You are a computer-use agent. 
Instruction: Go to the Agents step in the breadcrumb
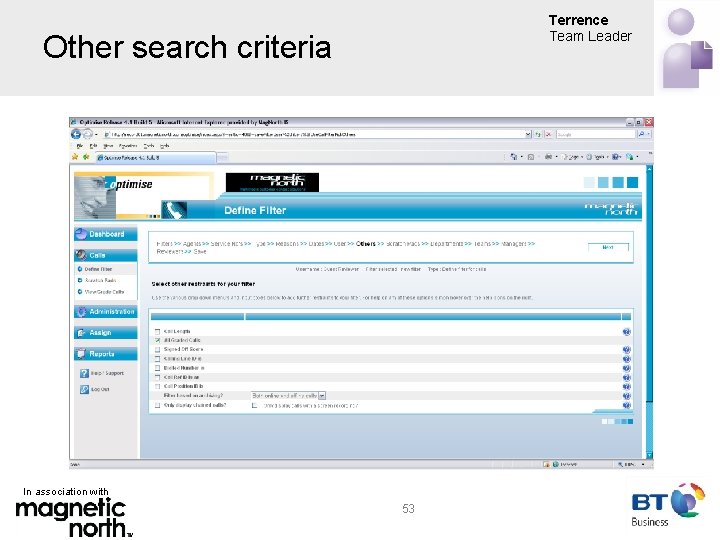click(191, 244)
